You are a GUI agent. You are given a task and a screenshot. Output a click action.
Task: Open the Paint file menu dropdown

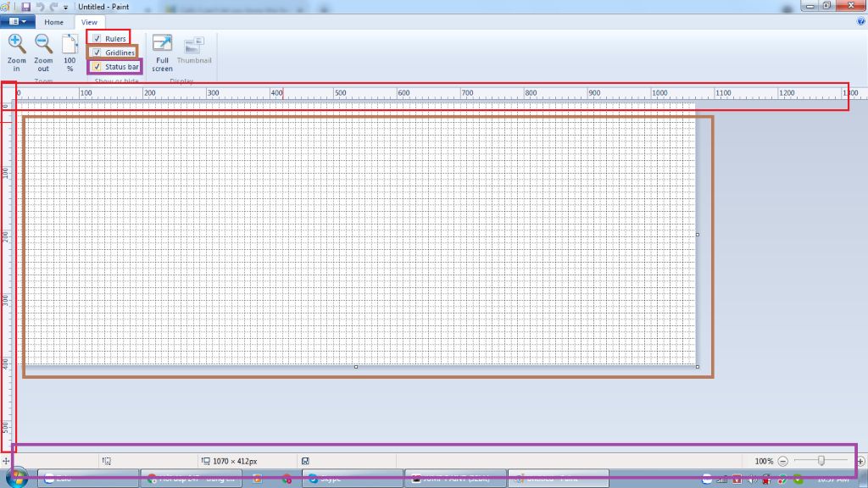coord(16,22)
